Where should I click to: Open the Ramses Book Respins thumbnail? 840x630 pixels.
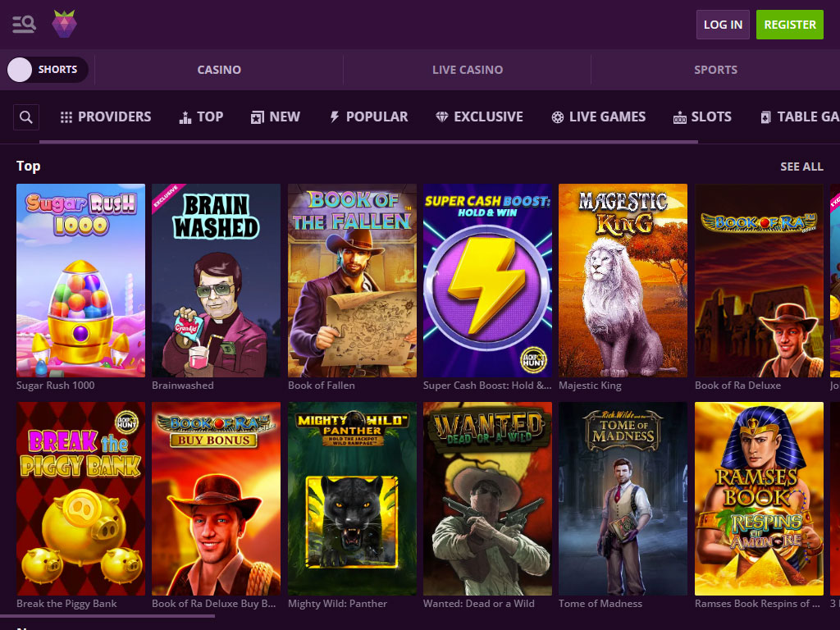point(759,499)
